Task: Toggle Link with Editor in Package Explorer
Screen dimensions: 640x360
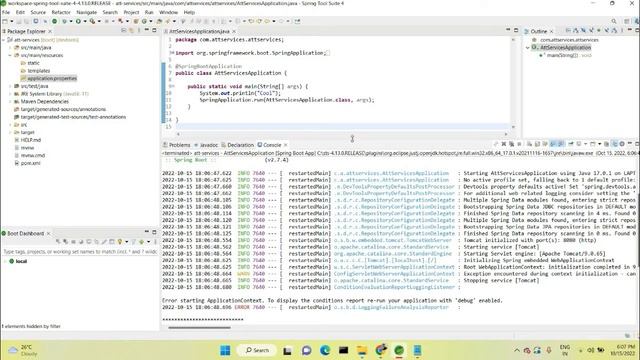Action: click(x=132, y=30)
